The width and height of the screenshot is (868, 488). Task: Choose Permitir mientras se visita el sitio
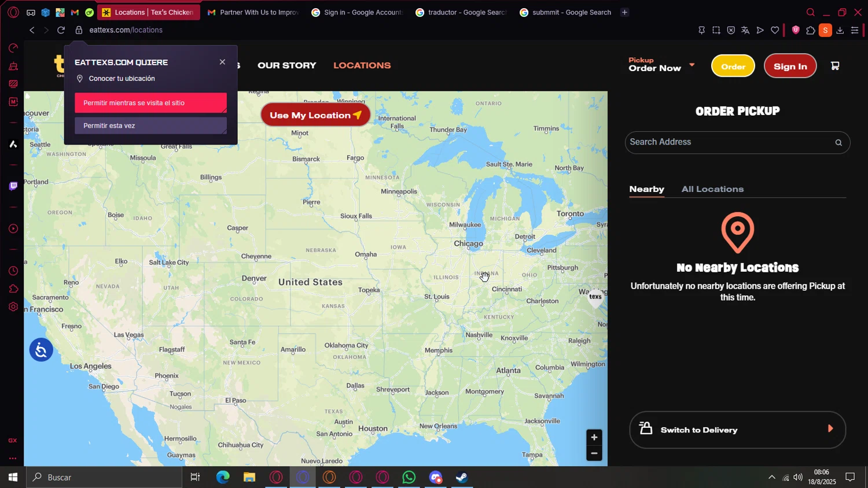coord(150,103)
